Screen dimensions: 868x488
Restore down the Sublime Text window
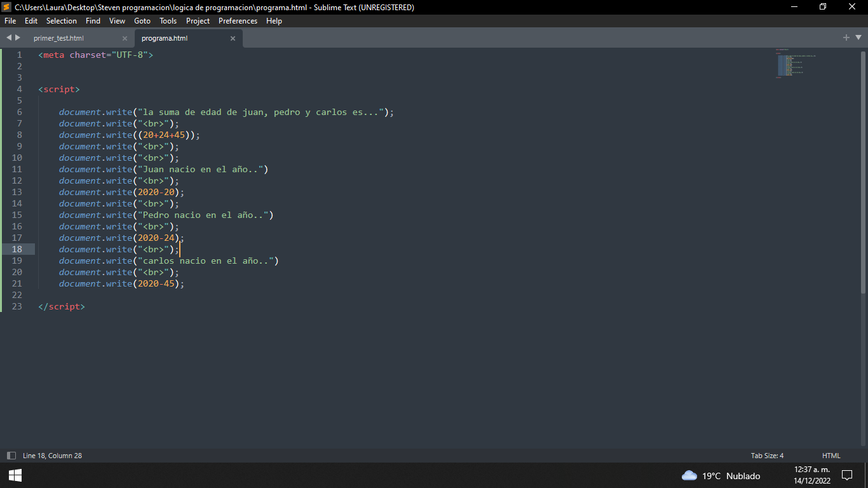(x=824, y=7)
